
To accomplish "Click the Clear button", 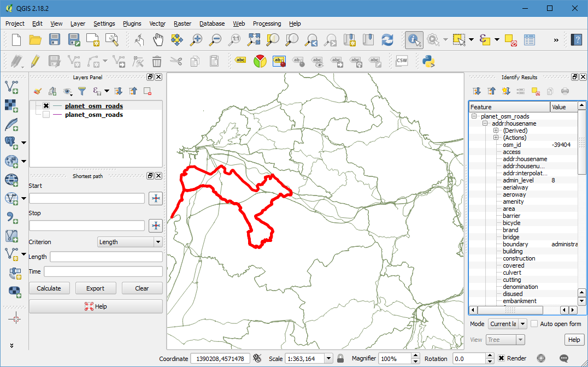I will coord(142,288).
